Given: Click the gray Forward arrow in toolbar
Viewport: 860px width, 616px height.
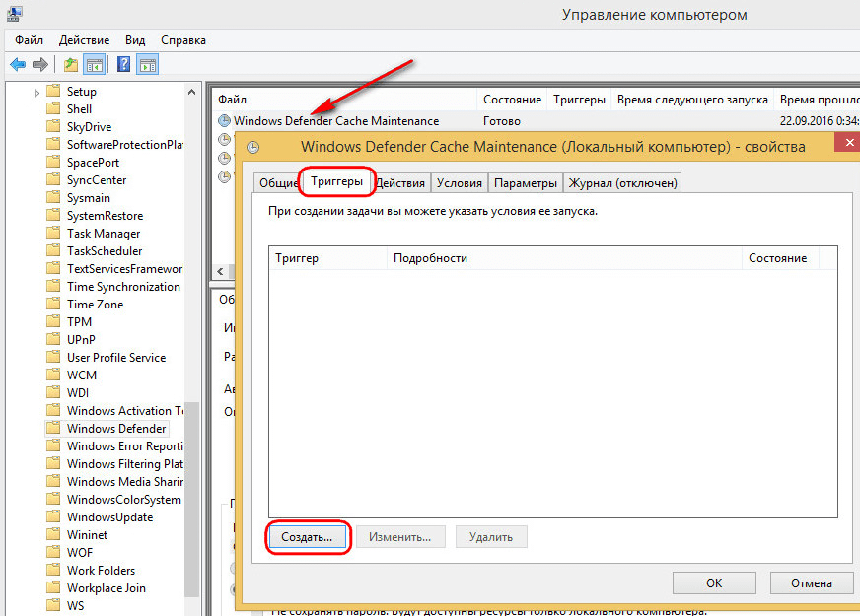Looking at the screenshot, I should tap(40, 65).
